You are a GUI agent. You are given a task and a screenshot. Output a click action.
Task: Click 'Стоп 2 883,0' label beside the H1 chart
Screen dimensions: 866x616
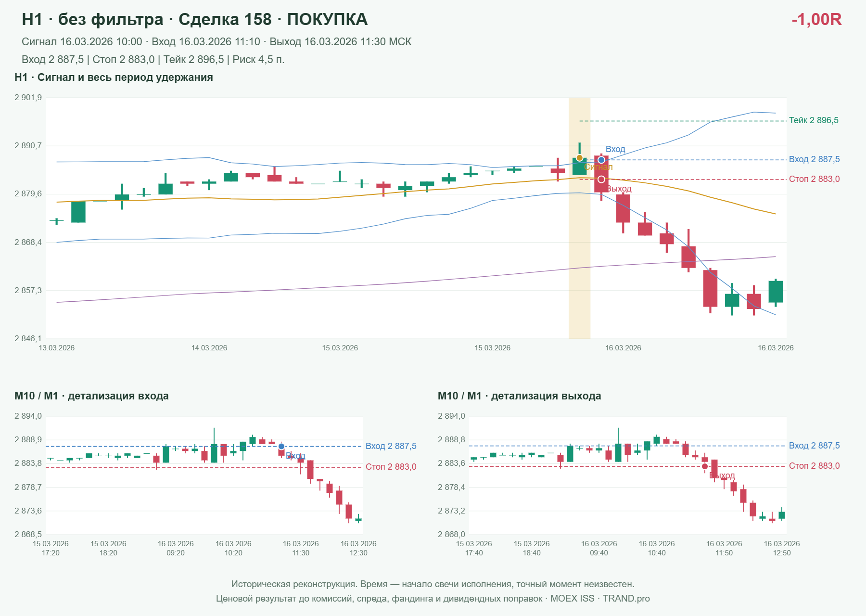coord(815,179)
